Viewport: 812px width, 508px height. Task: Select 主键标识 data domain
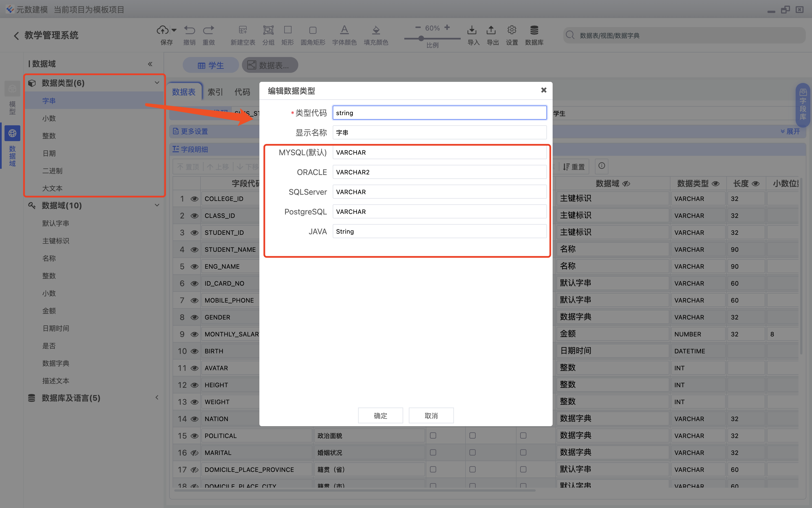click(56, 241)
